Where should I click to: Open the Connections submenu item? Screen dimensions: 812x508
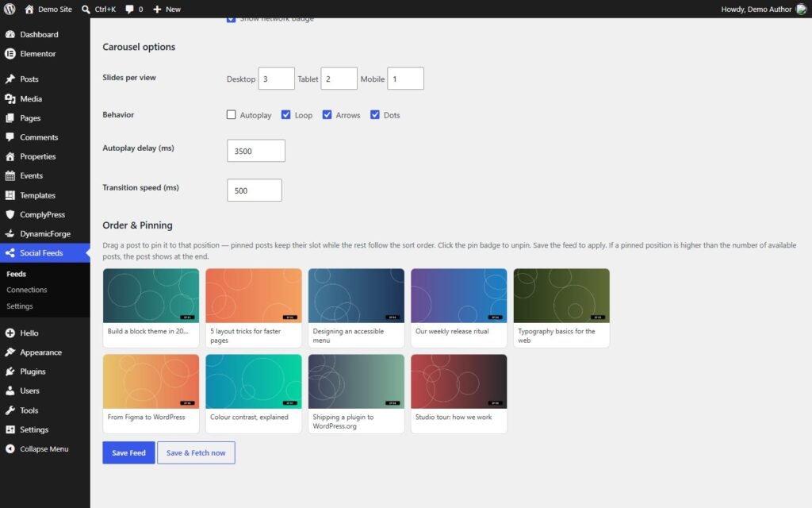point(26,290)
